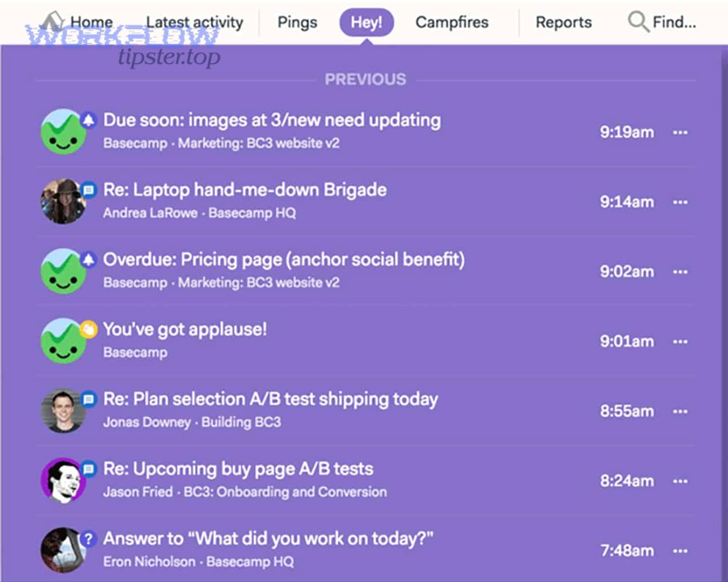Image resolution: width=728 pixels, height=582 pixels.
Task: Click bell badge on 'Overdue' notification
Action: 89,260
